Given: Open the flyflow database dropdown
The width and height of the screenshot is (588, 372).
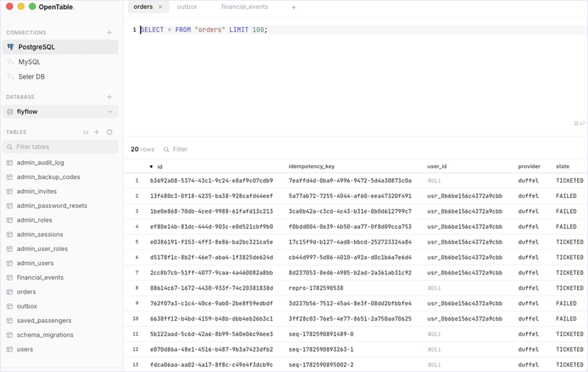Looking at the screenshot, I should (x=60, y=112).
